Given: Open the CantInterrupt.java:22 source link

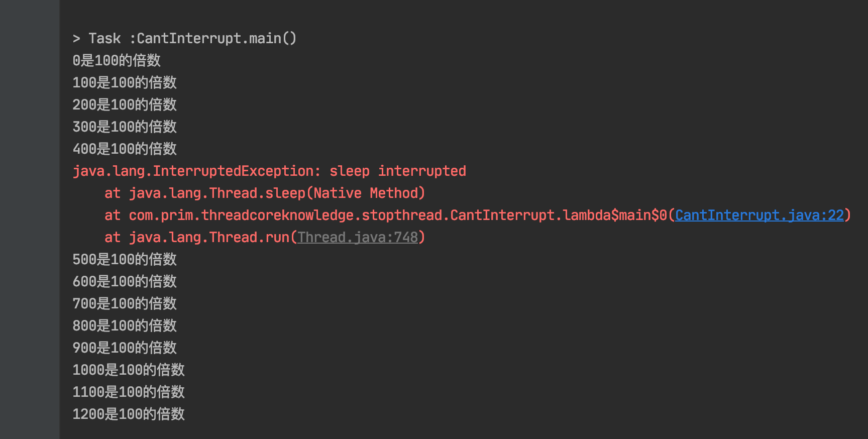Looking at the screenshot, I should coord(759,215).
